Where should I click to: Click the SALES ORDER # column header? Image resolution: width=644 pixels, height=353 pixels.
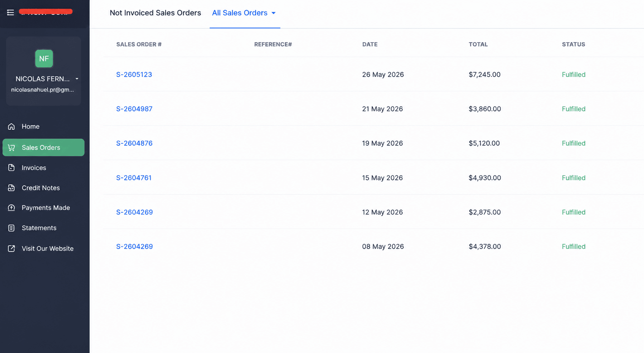pos(139,45)
